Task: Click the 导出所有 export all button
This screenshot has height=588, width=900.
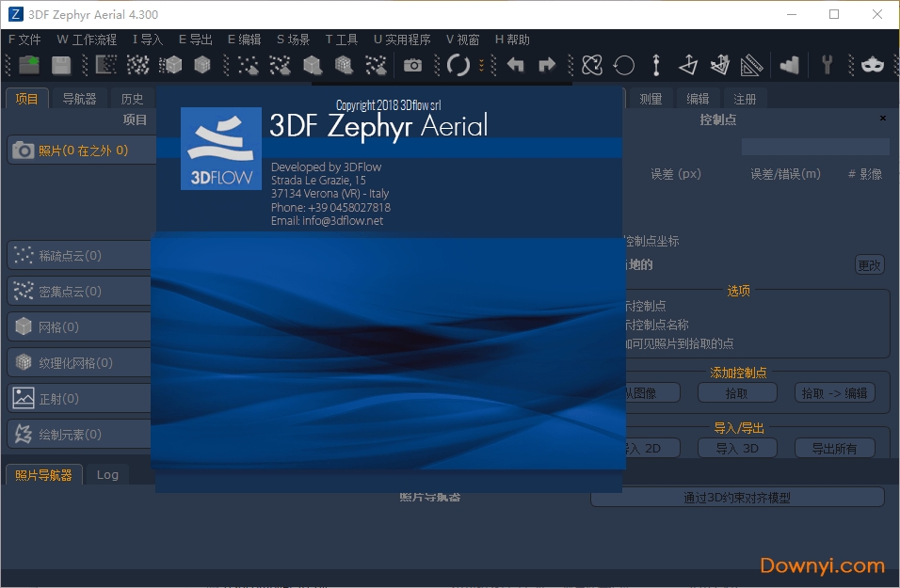Action: click(834, 448)
